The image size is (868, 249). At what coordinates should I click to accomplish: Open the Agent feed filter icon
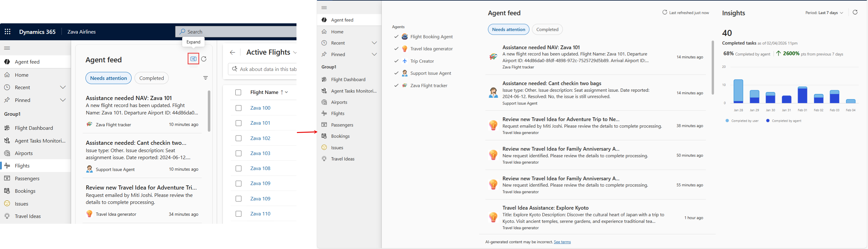[x=206, y=78]
